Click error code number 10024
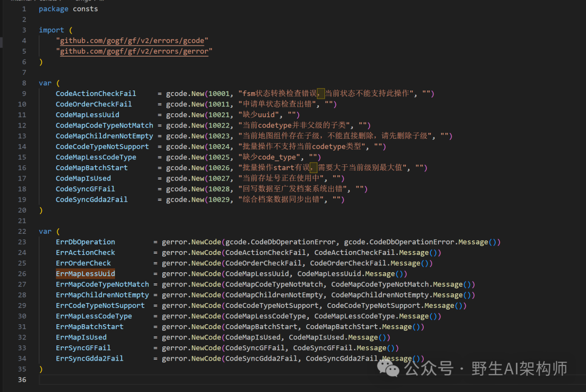This screenshot has width=586, height=392. coord(219,147)
